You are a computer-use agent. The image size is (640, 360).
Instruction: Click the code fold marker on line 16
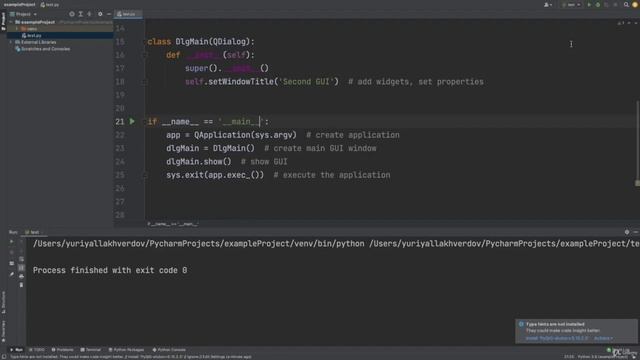[145, 55]
